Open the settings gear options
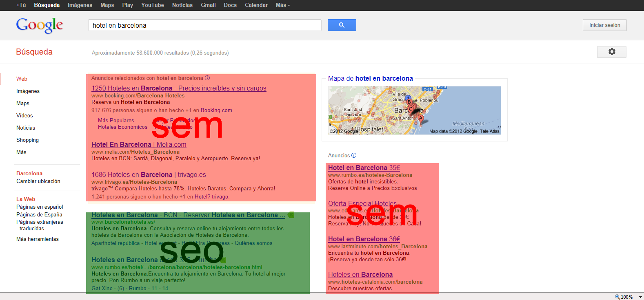 (611, 52)
